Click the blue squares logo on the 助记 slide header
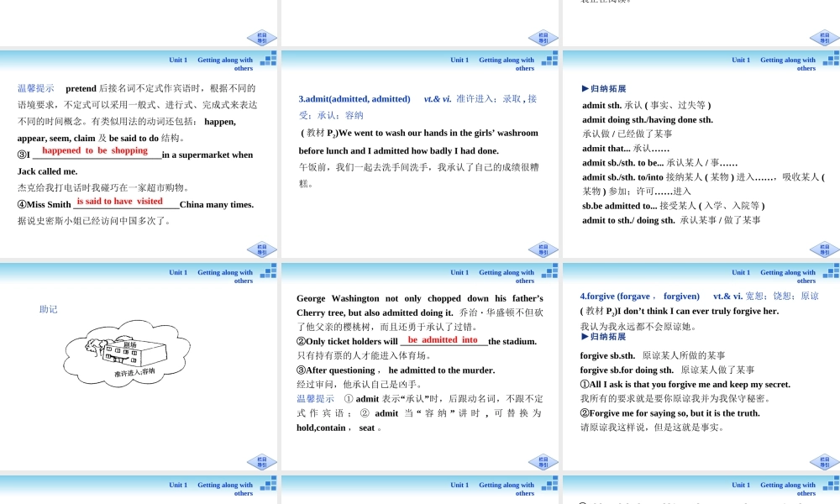Viewport: 840px width, 504px height. coord(269,270)
